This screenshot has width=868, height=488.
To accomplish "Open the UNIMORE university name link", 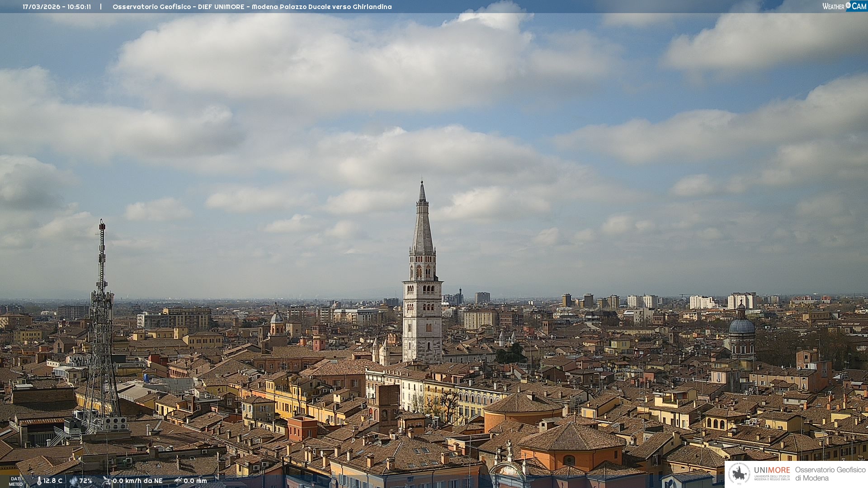I will tap(772, 470).
